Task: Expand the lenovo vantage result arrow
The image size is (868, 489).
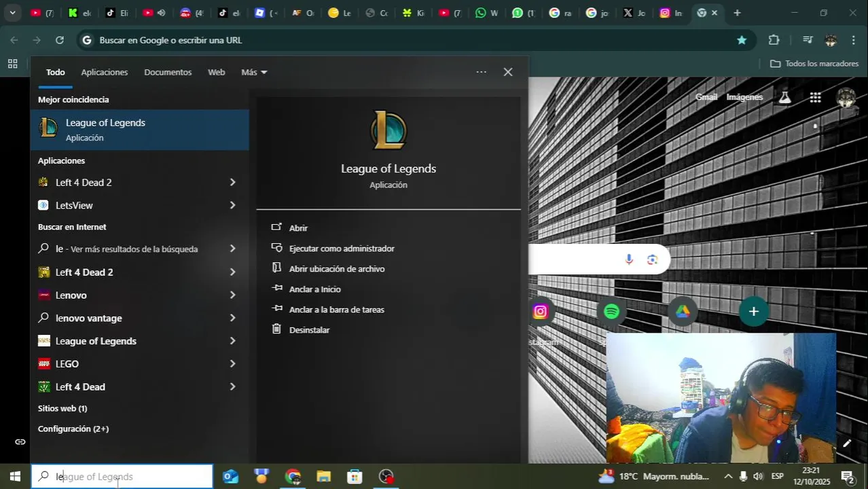Action: (232, 318)
